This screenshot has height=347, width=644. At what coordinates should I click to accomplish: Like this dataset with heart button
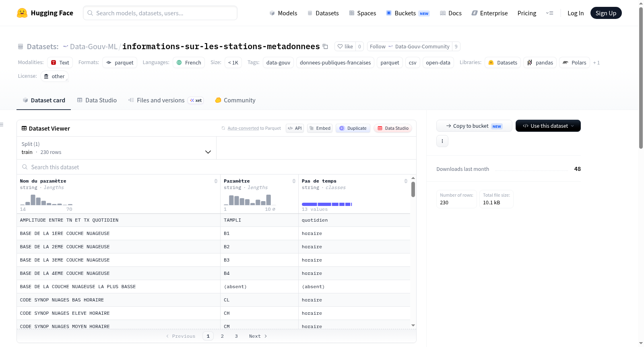[x=345, y=47]
